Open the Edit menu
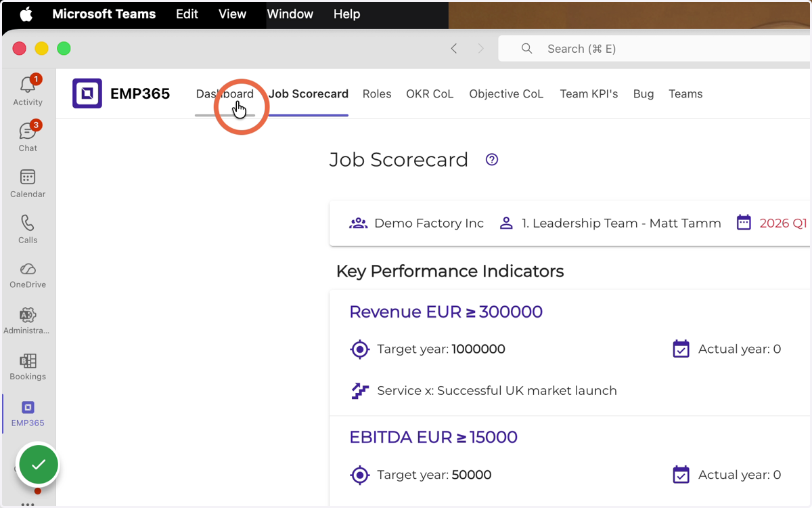The height and width of the screenshot is (508, 812). click(187, 14)
